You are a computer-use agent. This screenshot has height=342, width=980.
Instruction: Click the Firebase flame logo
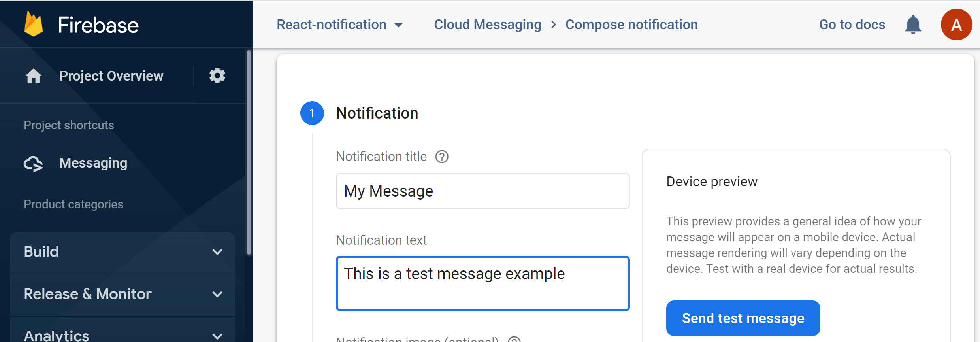[x=34, y=24]
